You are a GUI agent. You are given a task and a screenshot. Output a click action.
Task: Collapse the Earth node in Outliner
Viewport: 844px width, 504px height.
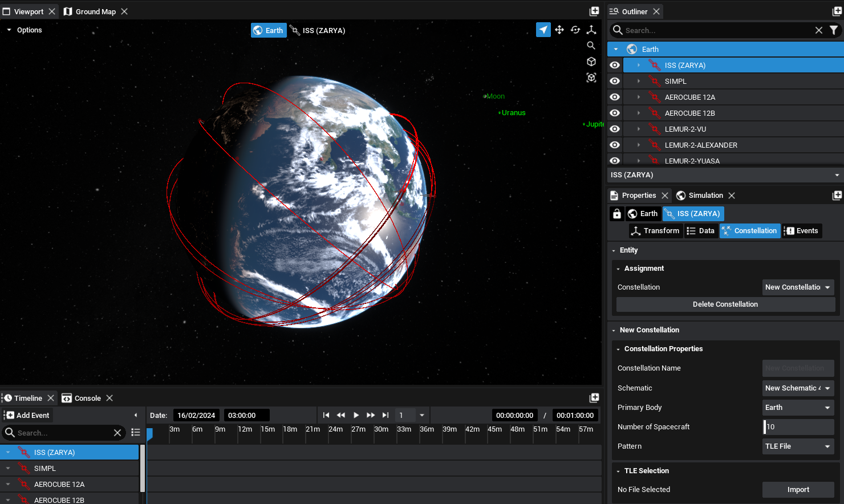(x=616, y=49)
